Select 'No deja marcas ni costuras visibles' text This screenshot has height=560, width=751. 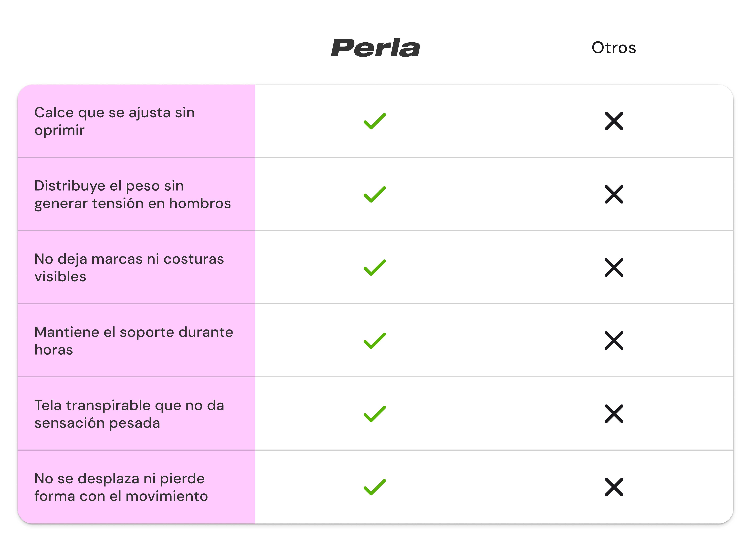[129, 268]
